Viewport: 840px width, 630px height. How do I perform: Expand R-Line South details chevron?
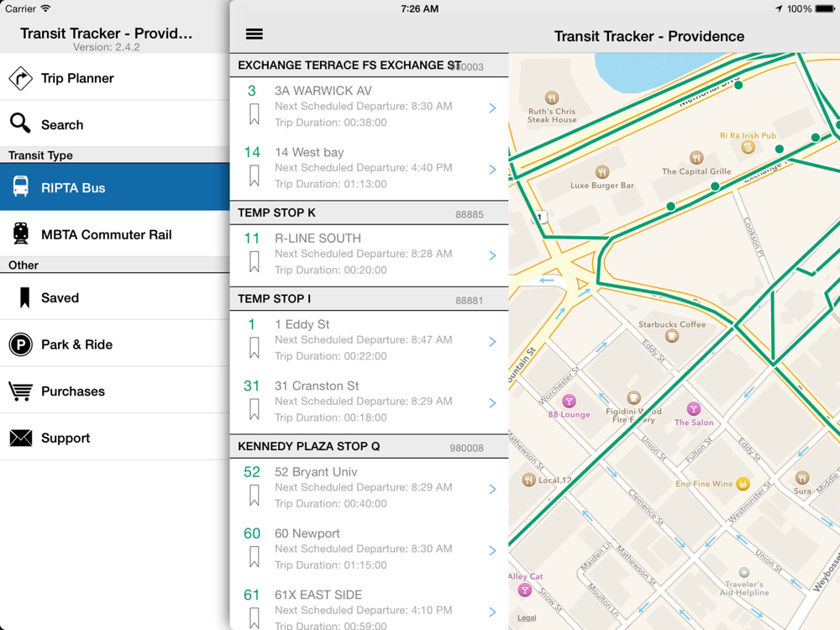tap(492, 255)
